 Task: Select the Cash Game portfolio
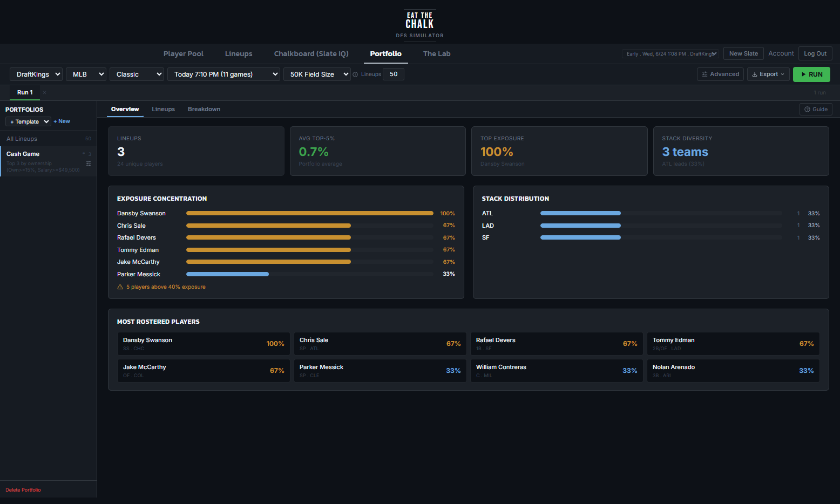click(49, 161)
